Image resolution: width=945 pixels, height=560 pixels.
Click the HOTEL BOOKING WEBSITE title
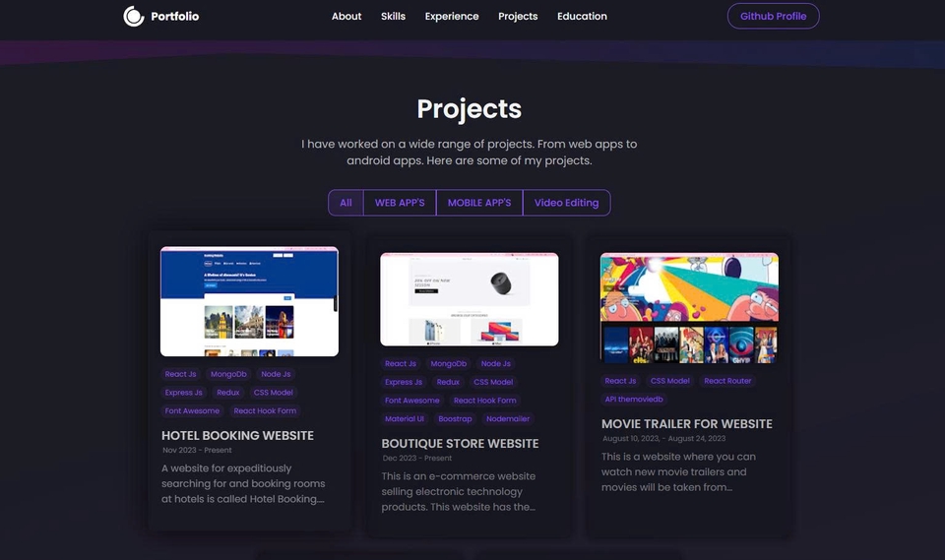[237, 435]
